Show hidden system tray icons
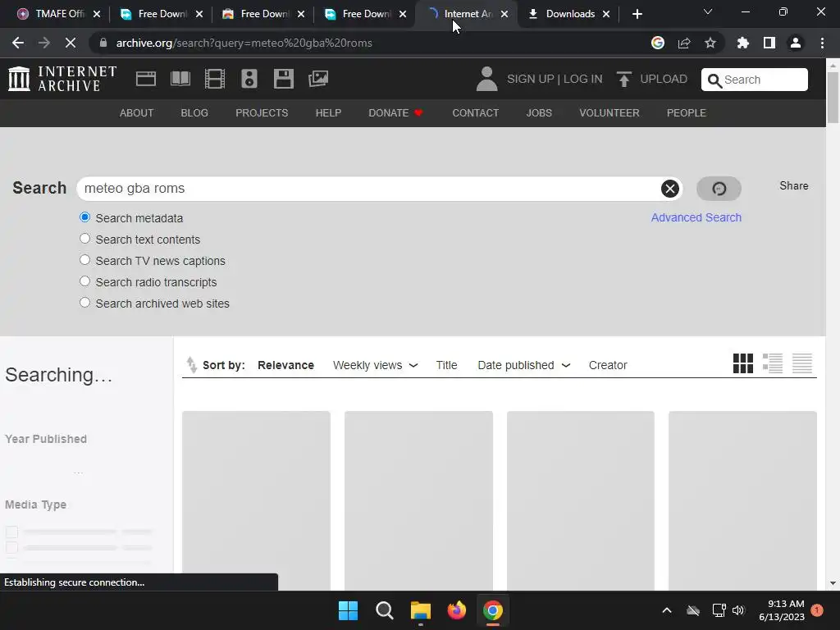This screenshot has height=630, width=840. [x=667, y=610]
